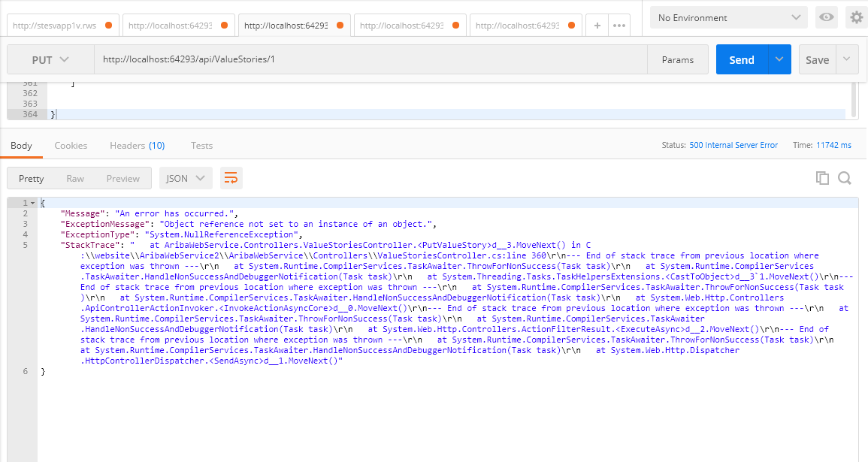Add a new request tab with plus icon
This screenshot has height=462, width=868.
point(597,26)
